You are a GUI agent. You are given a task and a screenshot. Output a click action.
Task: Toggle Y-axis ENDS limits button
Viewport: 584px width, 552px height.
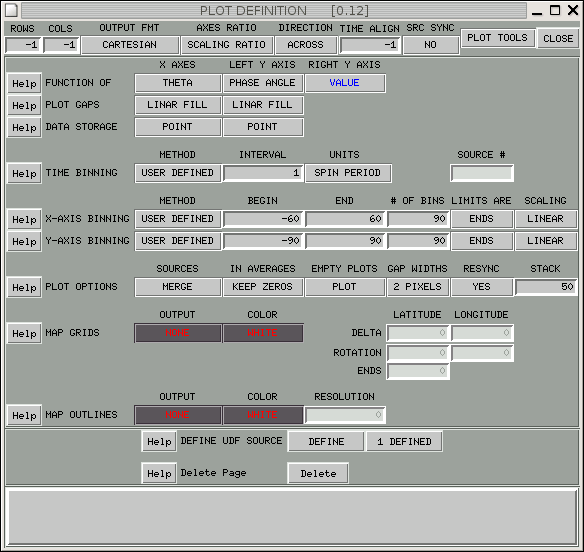point(482,241)
